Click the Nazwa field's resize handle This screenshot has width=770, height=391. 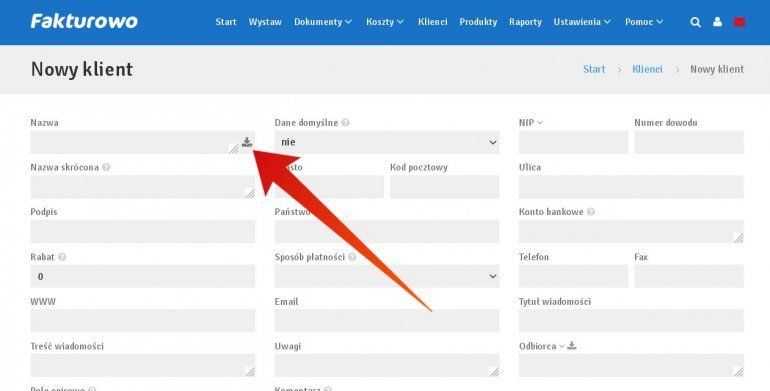[234, 149]
